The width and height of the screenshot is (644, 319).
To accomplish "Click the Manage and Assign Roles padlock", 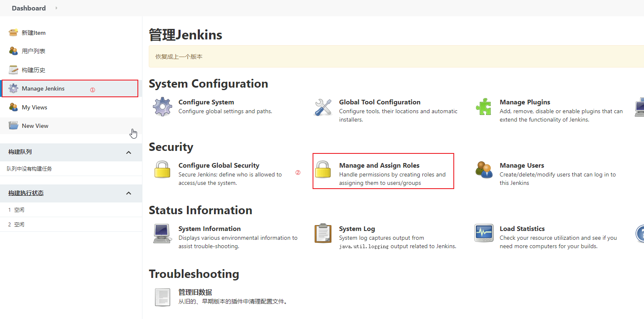I will 323,170.
